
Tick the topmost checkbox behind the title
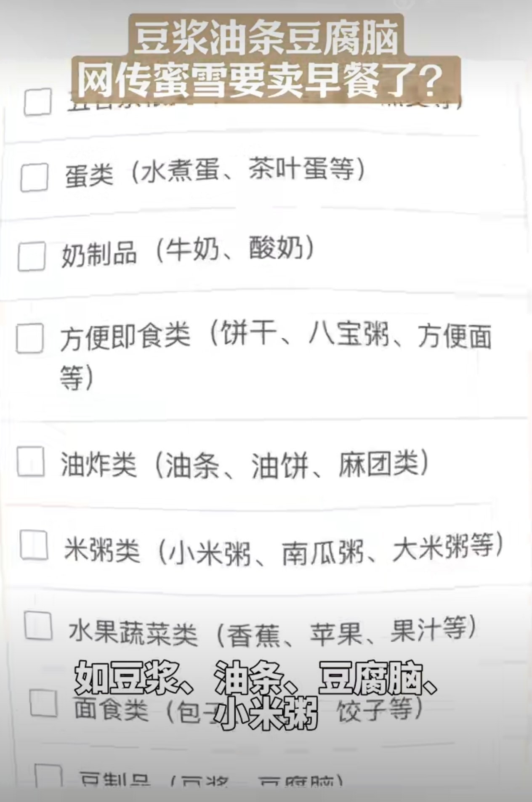(38, 101)
